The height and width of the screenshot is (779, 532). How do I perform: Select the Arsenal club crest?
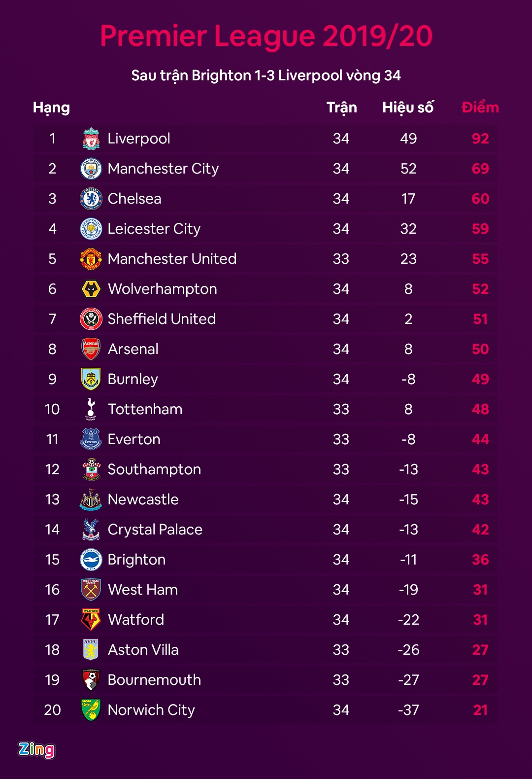tap(91, 349)
